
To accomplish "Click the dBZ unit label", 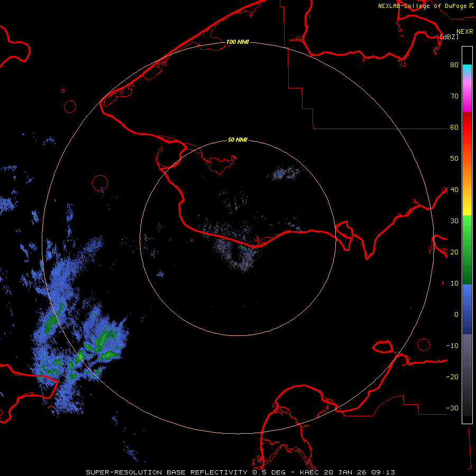I will 449,36.
